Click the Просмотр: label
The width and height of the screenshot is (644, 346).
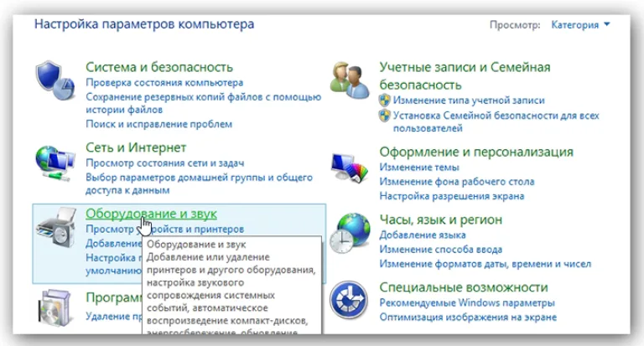(515, 24)
